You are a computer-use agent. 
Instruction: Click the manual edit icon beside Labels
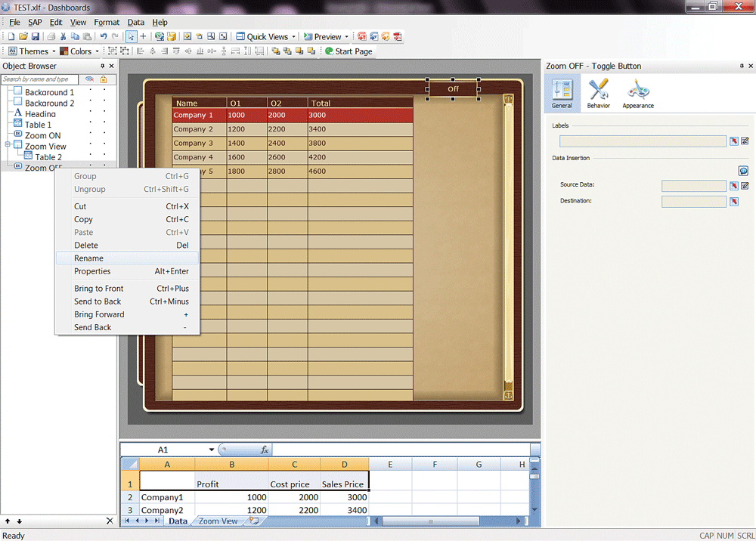[745, 141]
